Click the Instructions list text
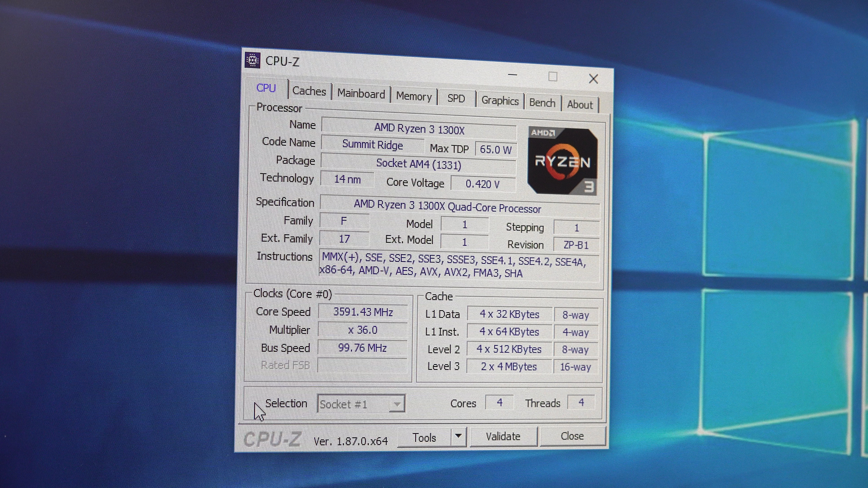This screenshot has height=488, width=868. pos(453,265)
